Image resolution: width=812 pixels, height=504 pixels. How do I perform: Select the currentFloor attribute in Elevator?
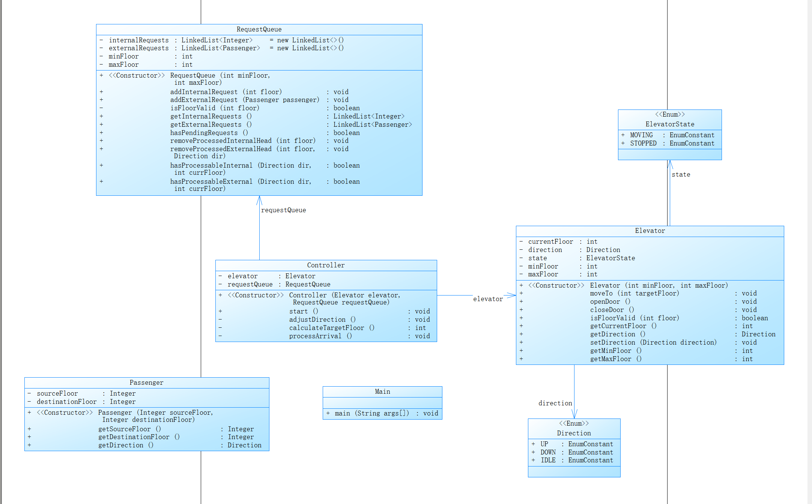click(550, 241)
